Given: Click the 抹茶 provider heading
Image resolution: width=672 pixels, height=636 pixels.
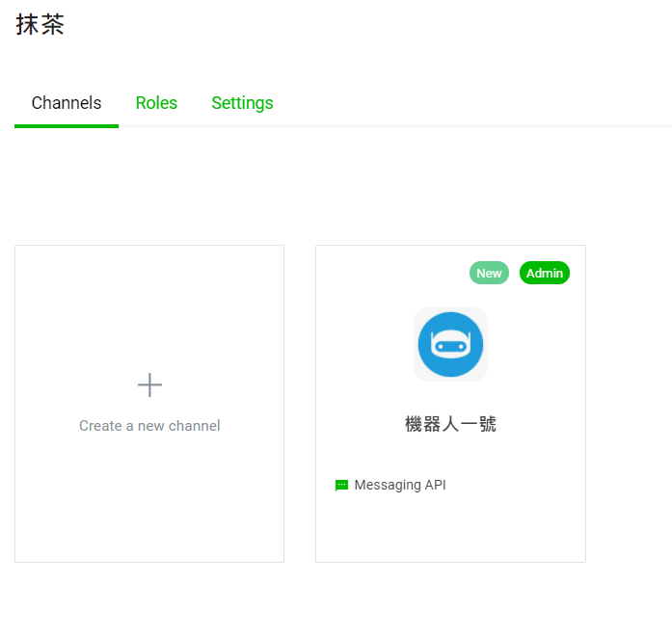Looking at the screenshot, I should [40, 24].
